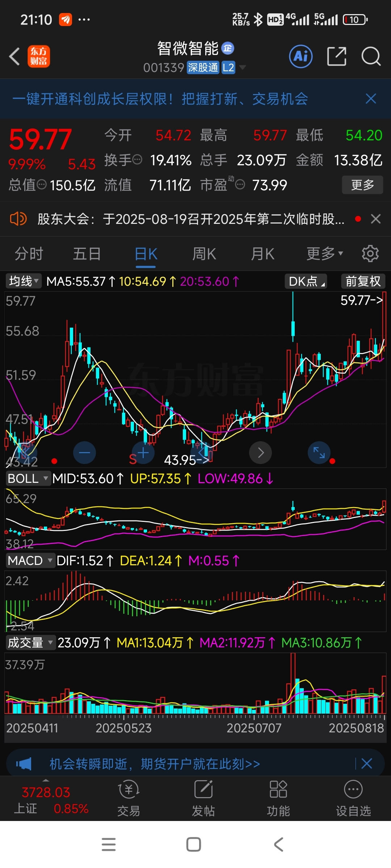Screen dimensions: 391x868
Task: Switch to the 周K tab
Action: (x=204, y=254)
